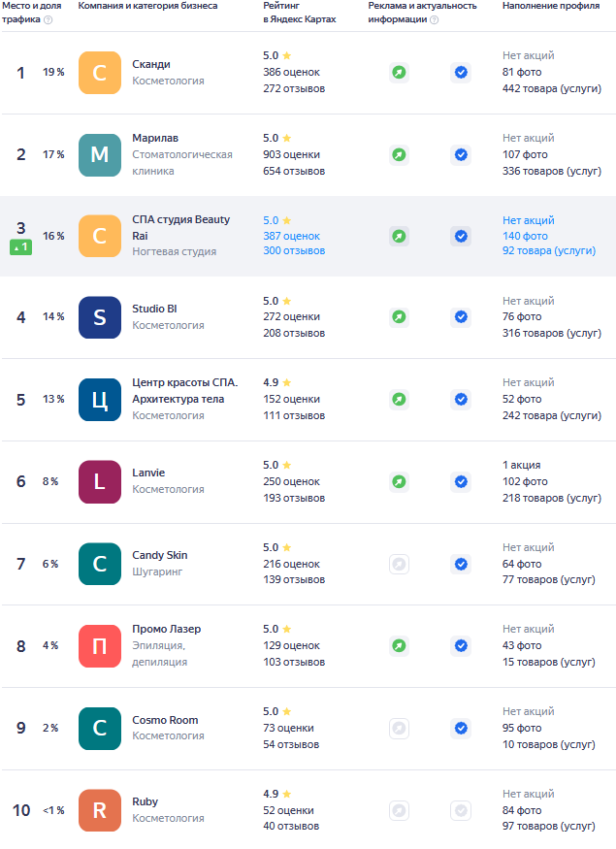Viewport: 616px width, 849px height.
Task: Open the teal 'C' logo of Cosmo Room
Action: [100, 729]
